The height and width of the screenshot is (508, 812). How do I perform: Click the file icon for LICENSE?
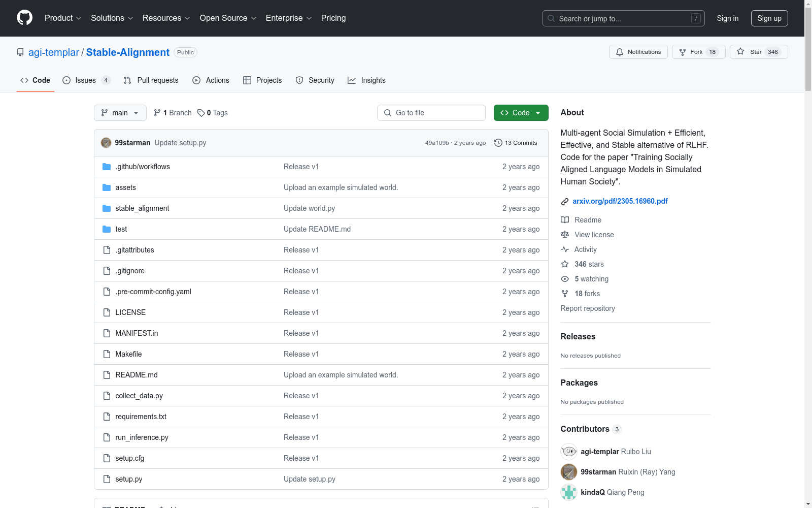(x=107, y=312)
